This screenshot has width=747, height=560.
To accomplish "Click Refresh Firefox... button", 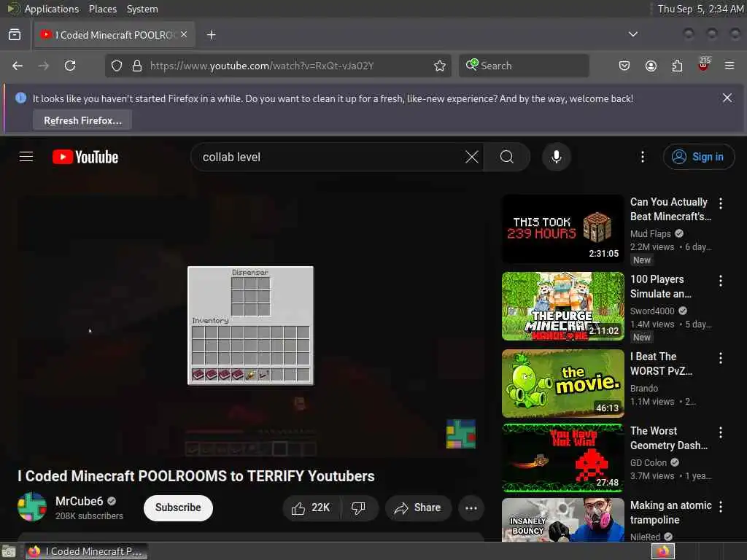I will [x=82, y=120].
